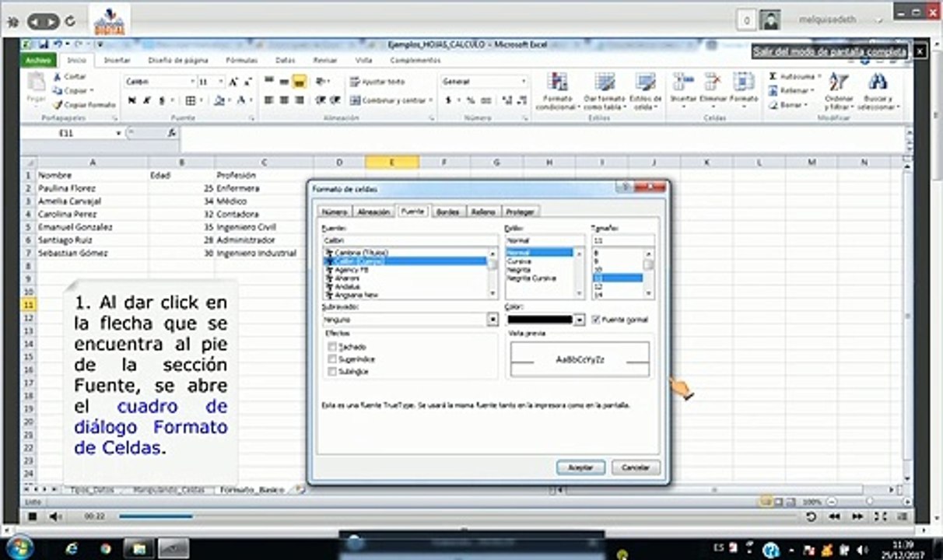Image resolution: width=943 pixels, height=560 pixels.
Task: Click the black font color swatch
Action: [x=541, y=320]
